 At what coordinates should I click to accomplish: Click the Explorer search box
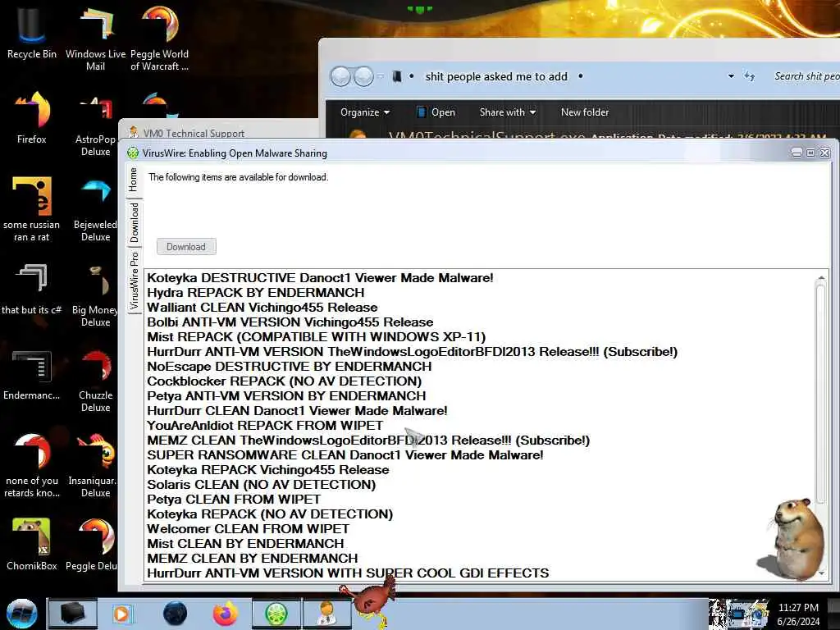click(806, 76)
